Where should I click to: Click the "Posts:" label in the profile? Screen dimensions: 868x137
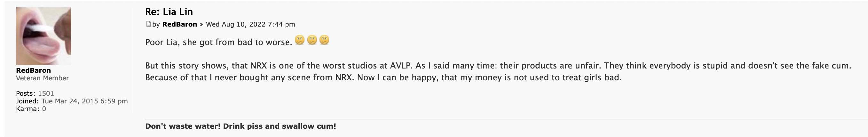pos(26,93)
